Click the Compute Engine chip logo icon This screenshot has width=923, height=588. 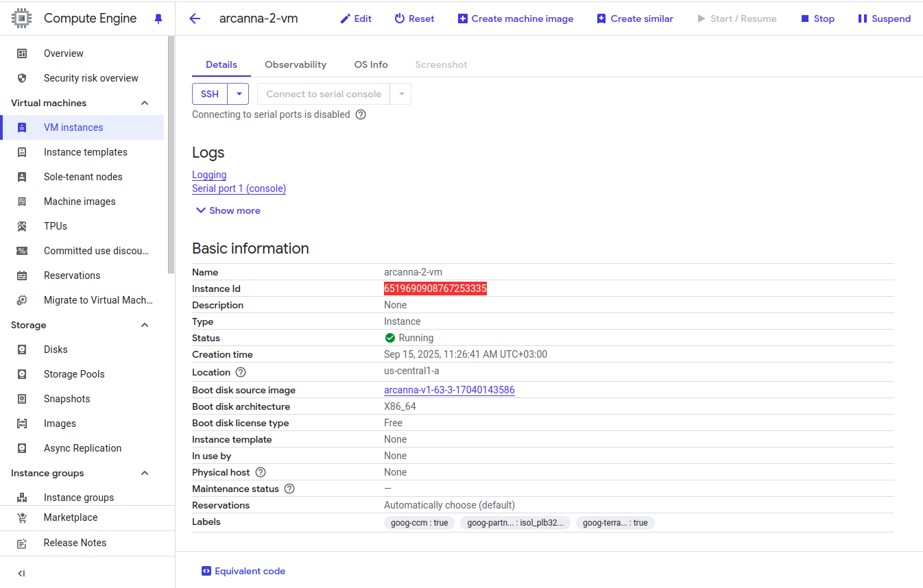coord(22,19)
